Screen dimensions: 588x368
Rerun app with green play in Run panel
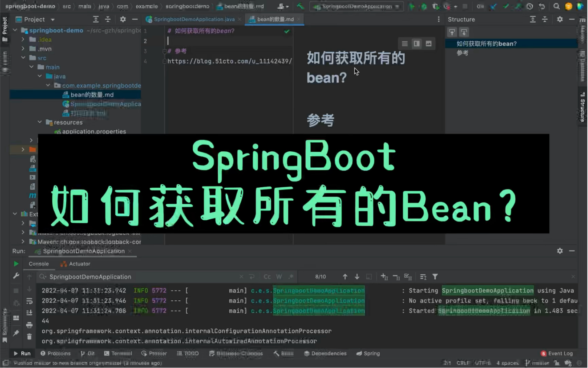(x=16, y=264)
